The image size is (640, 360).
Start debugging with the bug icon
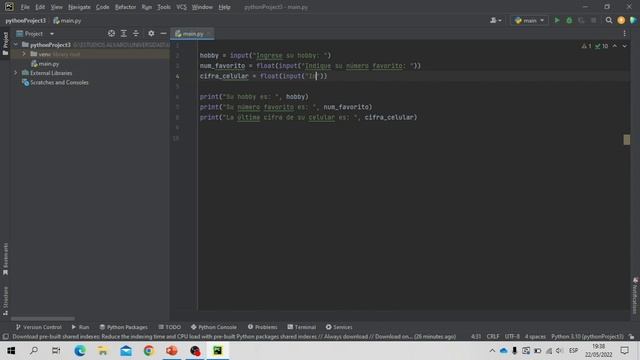569,20
